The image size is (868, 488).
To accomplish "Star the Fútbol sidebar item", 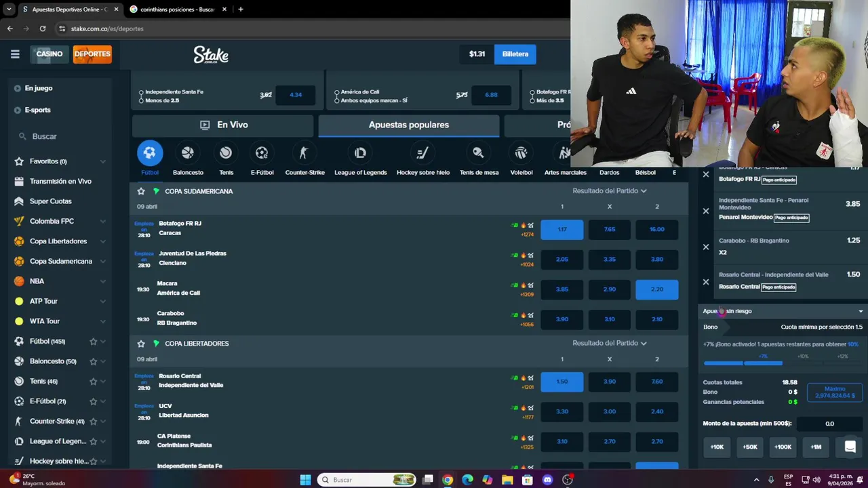I will 94,342.
